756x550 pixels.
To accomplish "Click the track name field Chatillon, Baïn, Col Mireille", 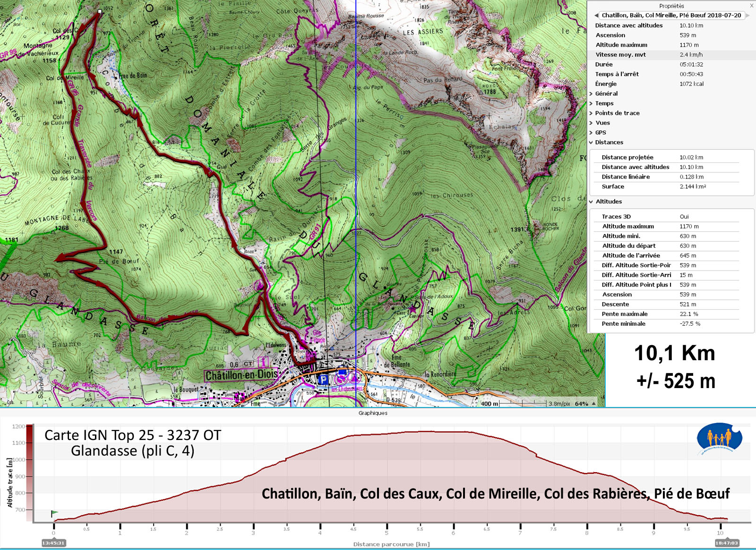I will (671, 16).
